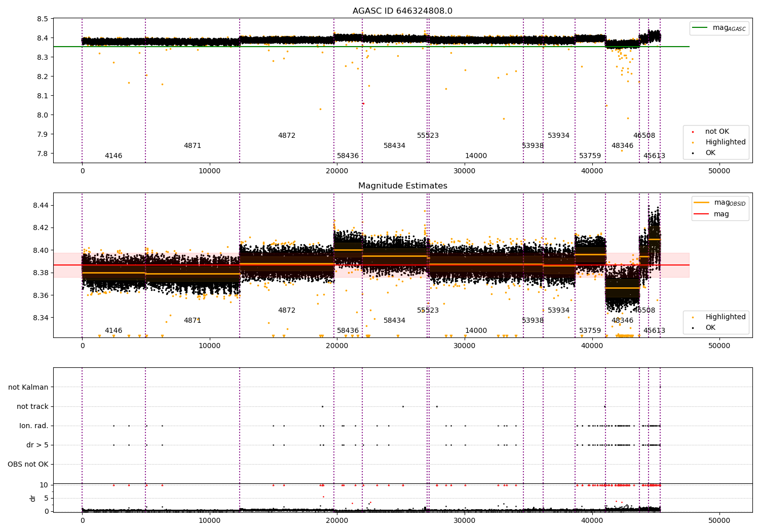Click OBSID label 58436 in the top panel

[348, 156]
